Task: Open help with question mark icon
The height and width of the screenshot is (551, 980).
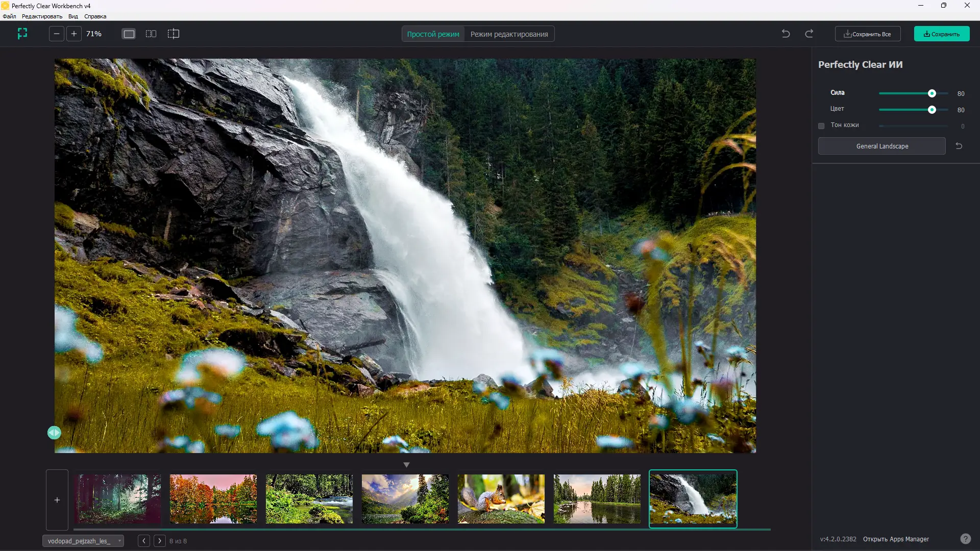Action: [x=965, y=539]
